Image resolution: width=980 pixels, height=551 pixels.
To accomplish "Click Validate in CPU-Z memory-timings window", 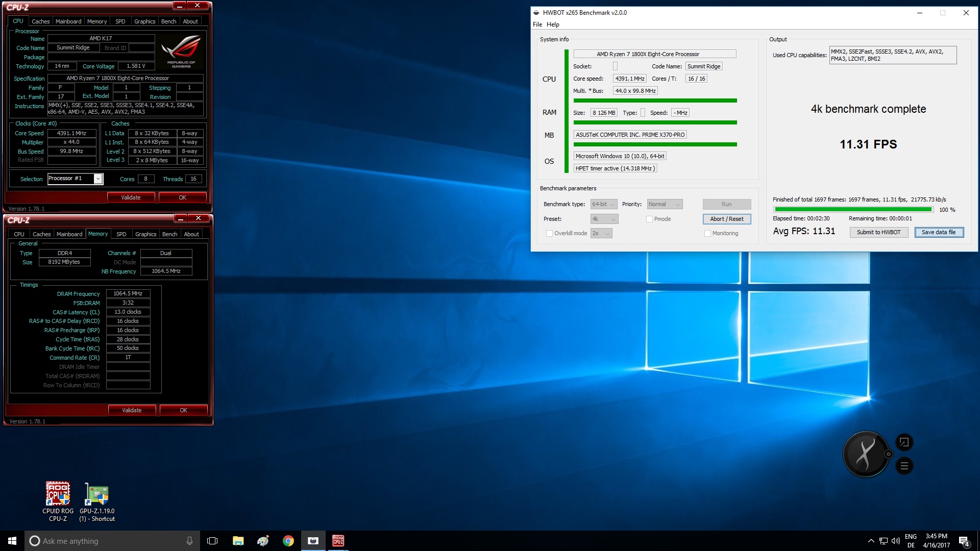I will click(x=132, y=410).
